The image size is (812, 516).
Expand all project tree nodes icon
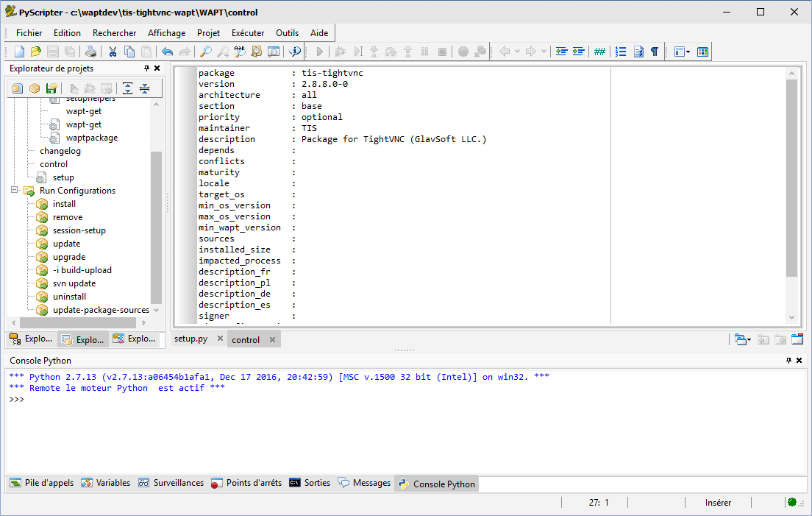coord(127,88)
